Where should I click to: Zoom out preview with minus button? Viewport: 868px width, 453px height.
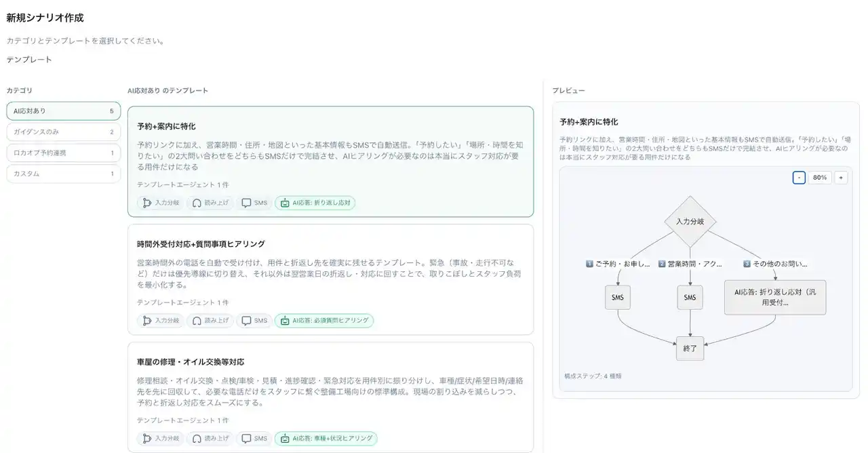pos(799,178)
